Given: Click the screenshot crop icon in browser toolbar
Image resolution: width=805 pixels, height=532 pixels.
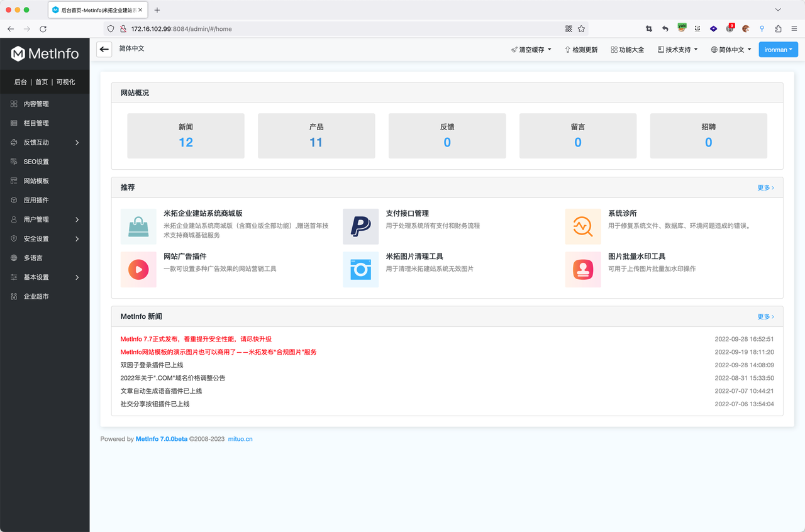Looking at the screenshot, I should (649, 29).
